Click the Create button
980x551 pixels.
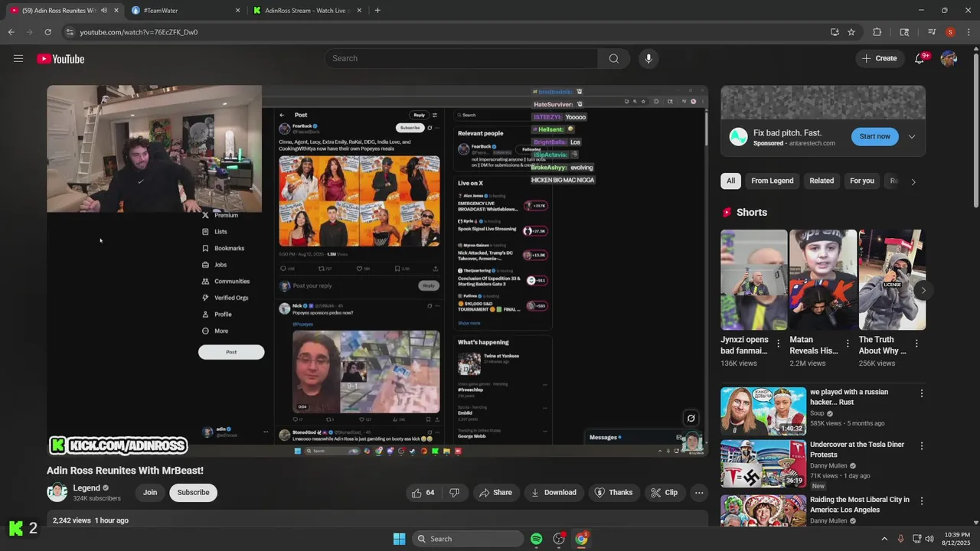(879, 58)
